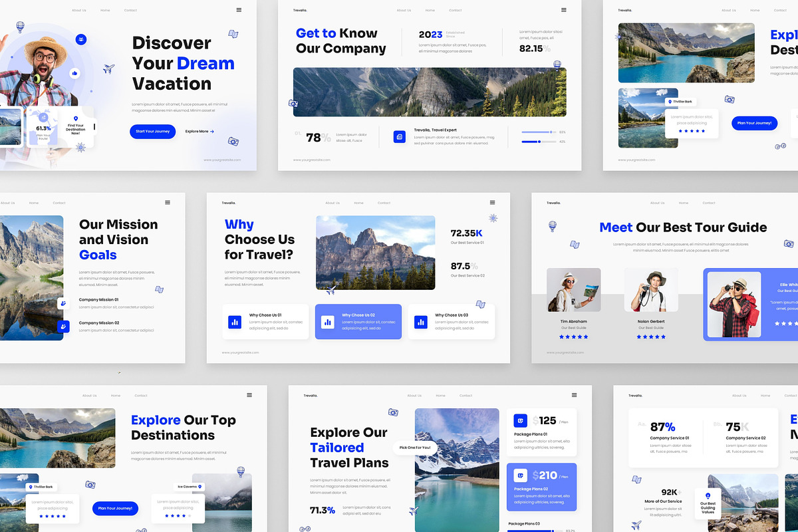Viewport: 798px width, 532px height.
Task: Click Contact on Our Mission and Vision slide nav
Action: click(x=59, y=203)
